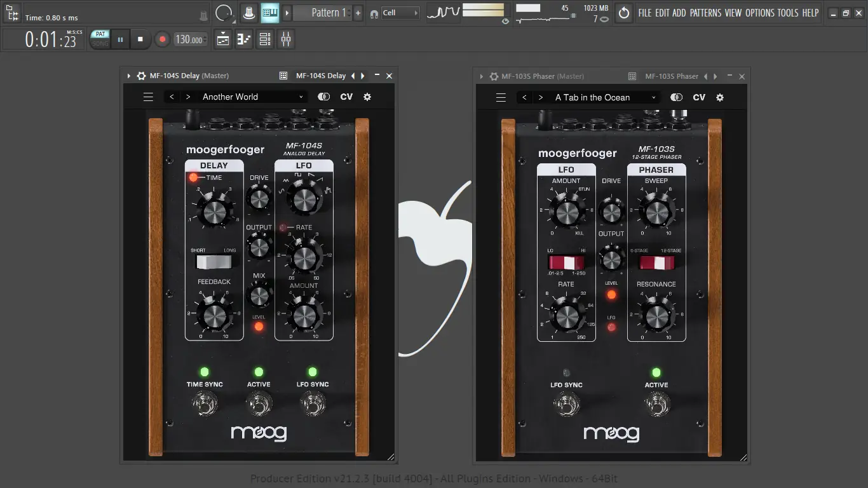Toggle the Delay ACTIVE footswitch
This screenshot has width=868, height=488.
click(259, 403)
